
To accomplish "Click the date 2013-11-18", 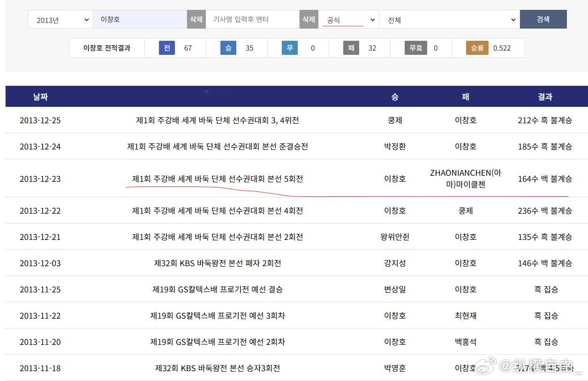I will click(x=40, y=368).
